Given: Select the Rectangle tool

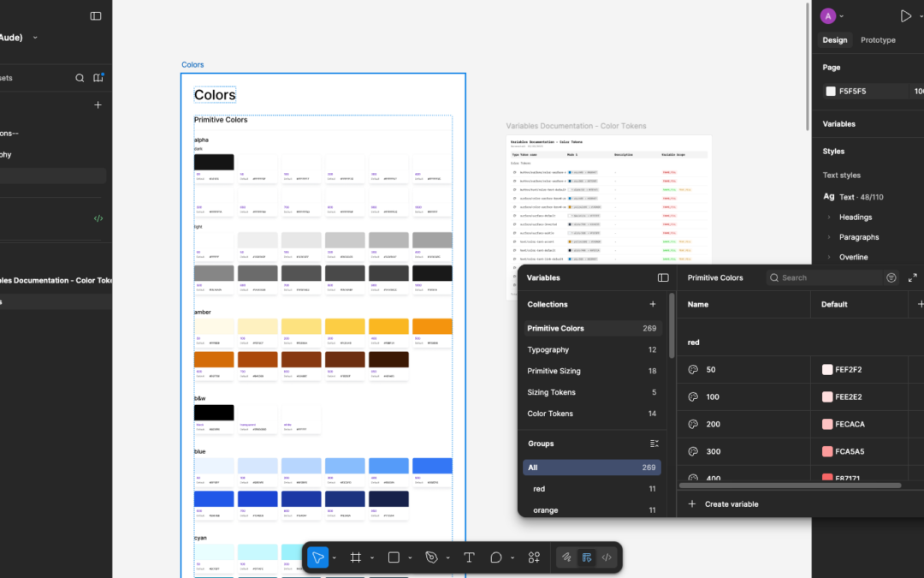Looking at the screenshot, I should 392,557.
